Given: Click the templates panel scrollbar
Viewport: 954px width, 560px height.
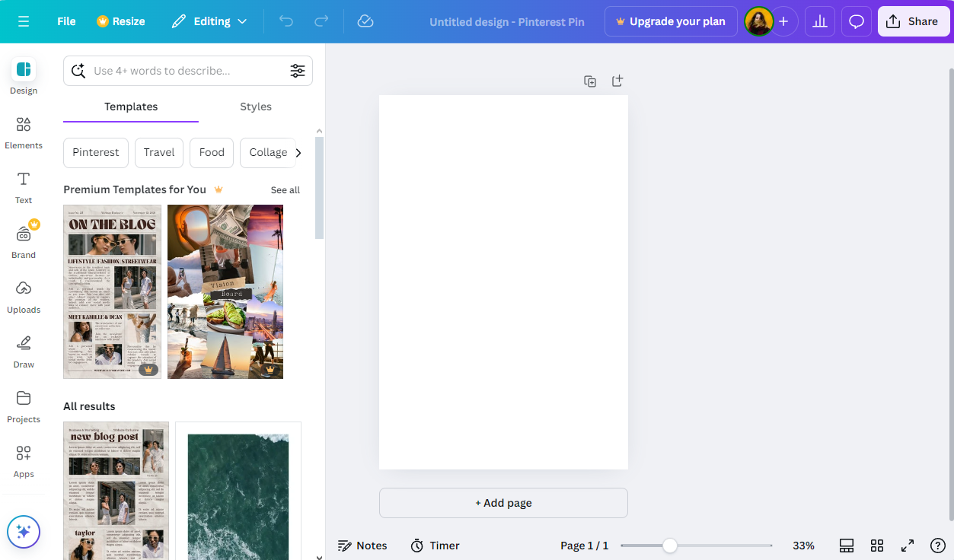Looking at the screenshot, I should point(319,188).
